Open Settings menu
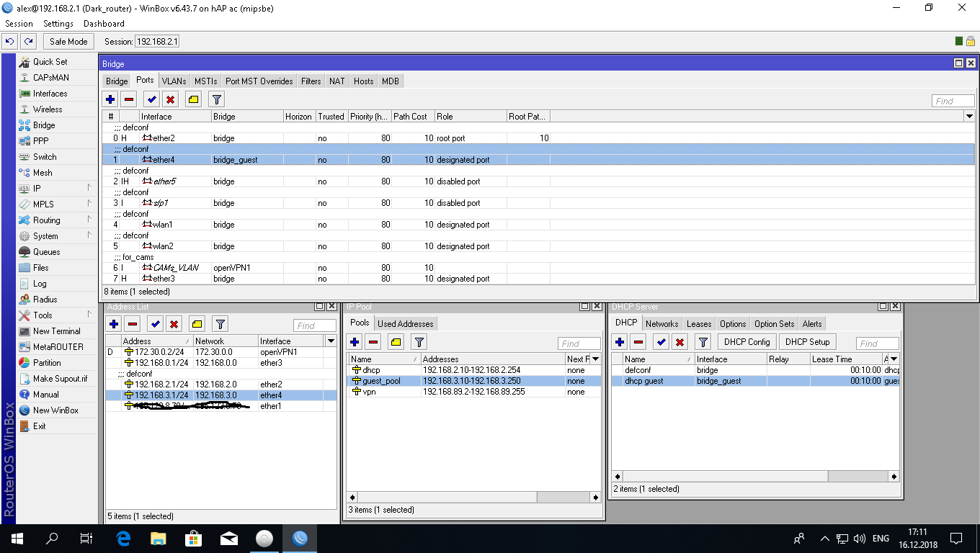 (x=58, y=24)
